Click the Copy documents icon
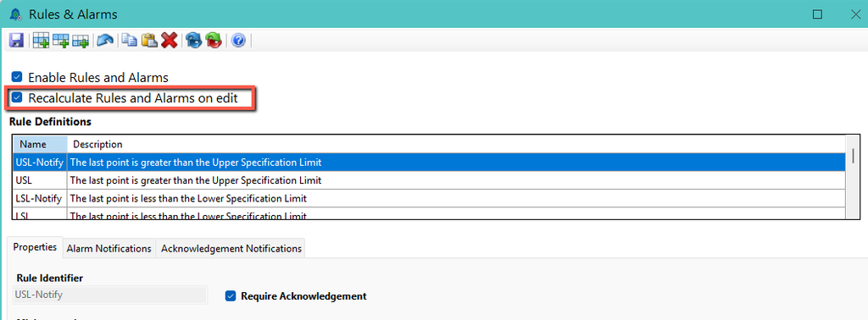This screenshot has height=320, width=868. pyautogui.click(x=130, y=40)
